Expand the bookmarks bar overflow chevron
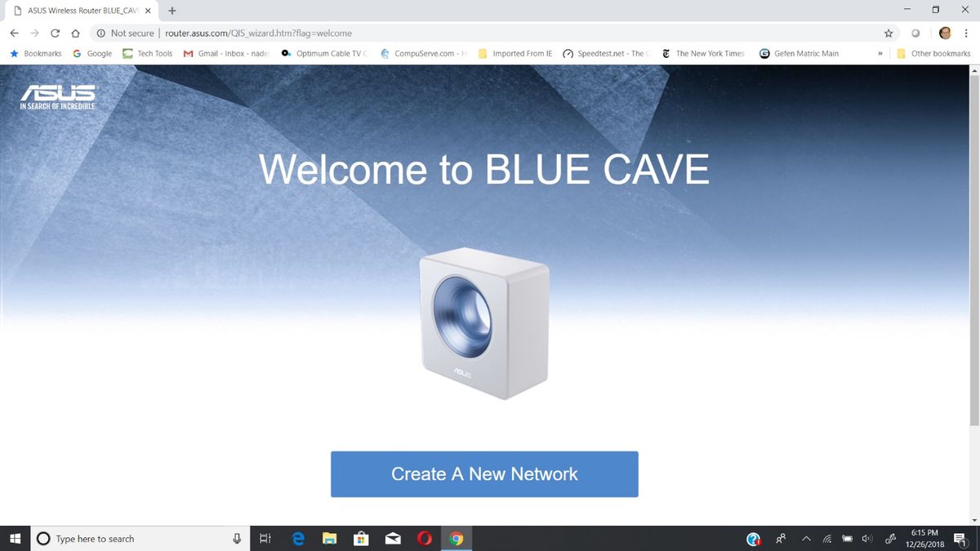 pos(880,53)
